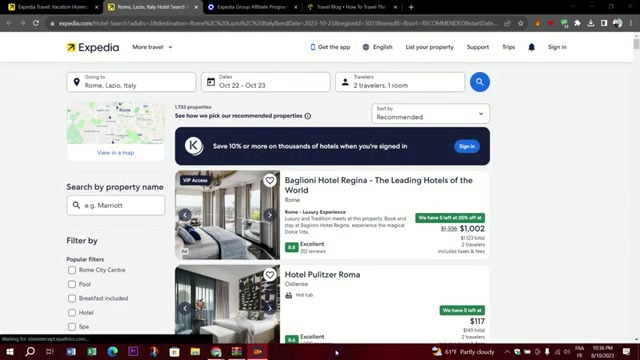This screenshot has width=640, height=360.
Task: Expand the More travel menu
Action: click(152, 47)
